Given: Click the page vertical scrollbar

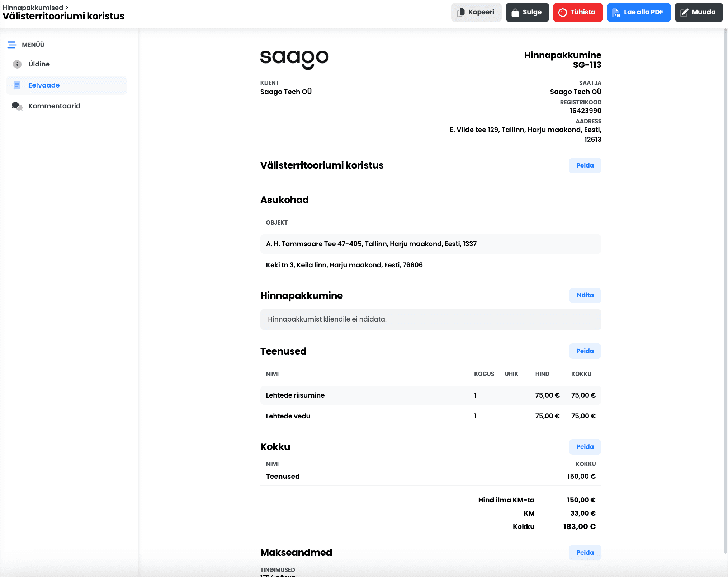Looking at the screenshot, I should click(726, 291).
